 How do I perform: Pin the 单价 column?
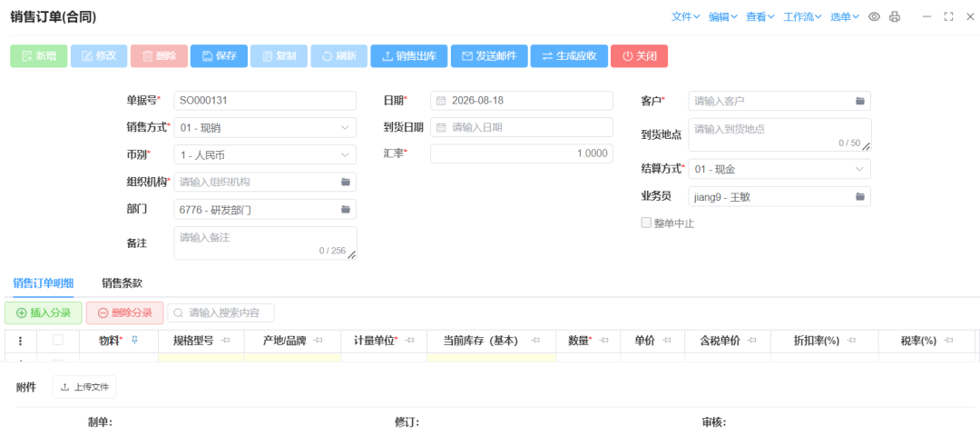(667, 341)
